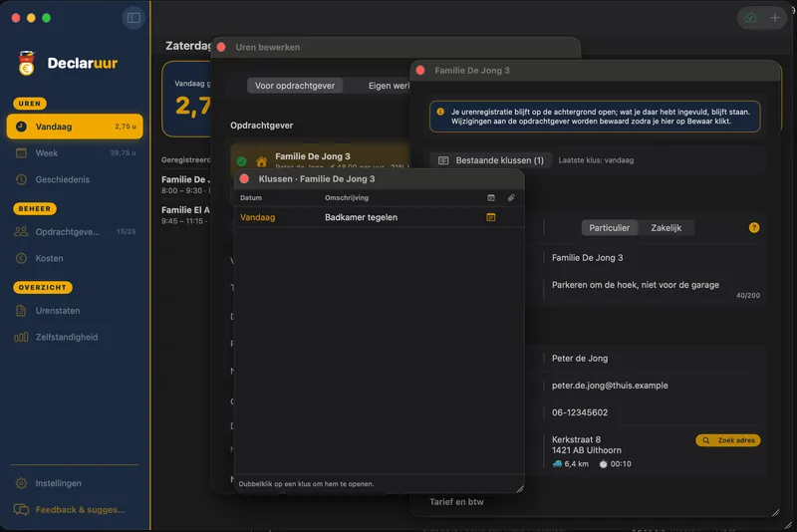
Task: Click the Opdrachtgevers people icon
Action: pos(21,232)
